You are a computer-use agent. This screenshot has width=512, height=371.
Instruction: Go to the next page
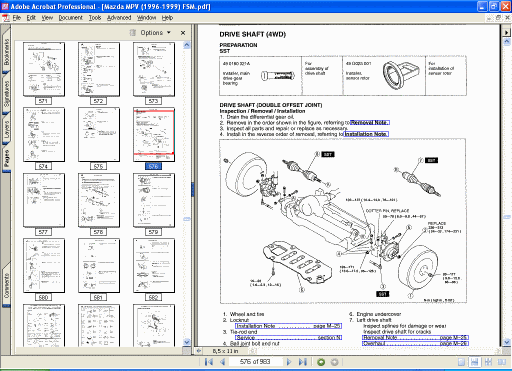pos(289,362)
